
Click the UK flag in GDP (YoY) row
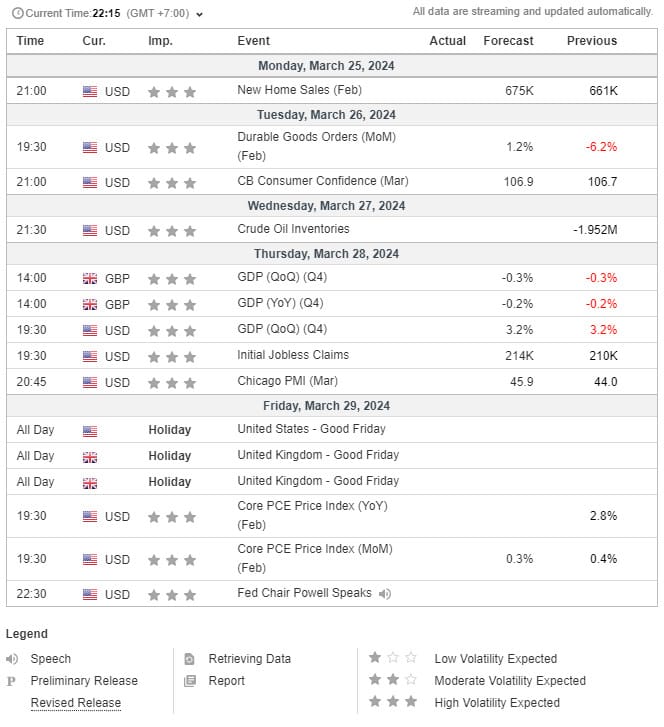(90, 304)
